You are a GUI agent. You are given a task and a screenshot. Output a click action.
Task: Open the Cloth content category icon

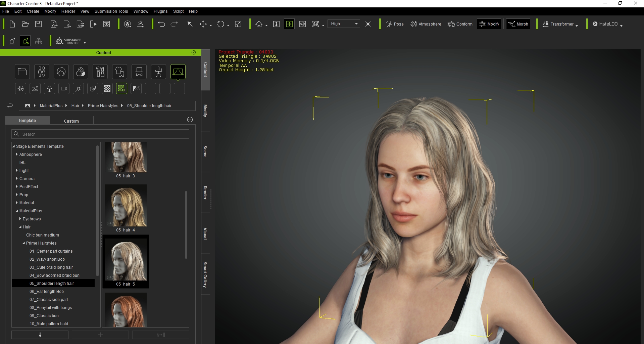pyautogui.click(x=119, y=72)
